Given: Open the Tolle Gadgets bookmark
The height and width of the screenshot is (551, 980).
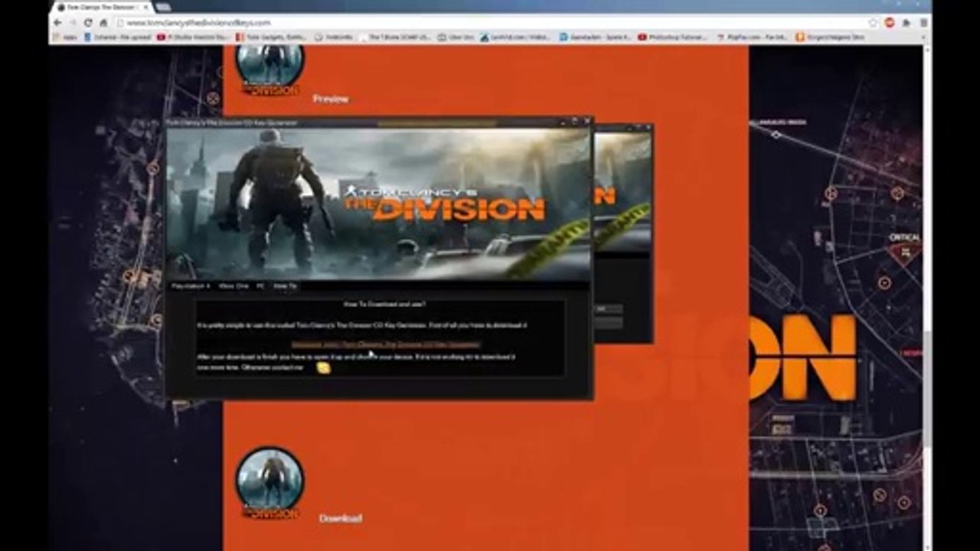Looking at the screenshot, I should pyautogui.click(x=272, y=37).
